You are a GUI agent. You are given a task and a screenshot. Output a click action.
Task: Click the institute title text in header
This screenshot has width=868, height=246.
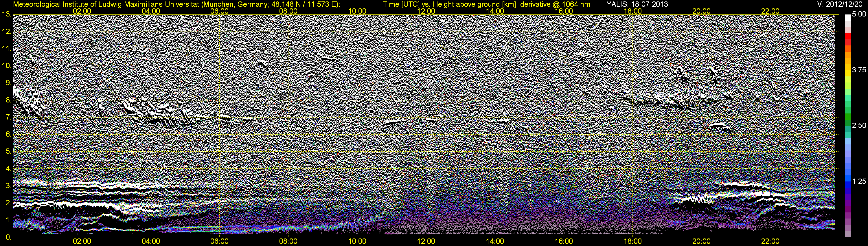click(x=176, y=4)
